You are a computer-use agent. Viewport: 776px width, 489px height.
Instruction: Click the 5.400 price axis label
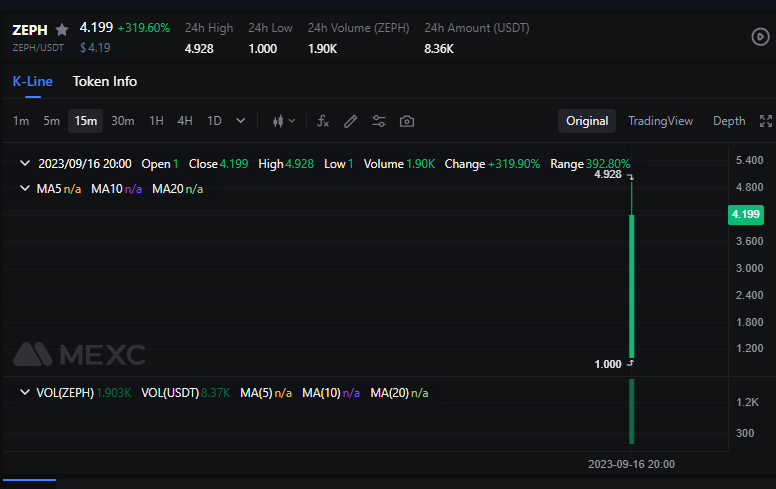[749, 160]
